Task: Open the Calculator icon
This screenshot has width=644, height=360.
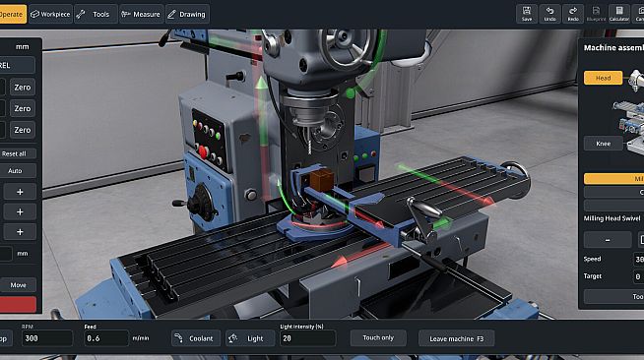Action: tap(619, 14)
